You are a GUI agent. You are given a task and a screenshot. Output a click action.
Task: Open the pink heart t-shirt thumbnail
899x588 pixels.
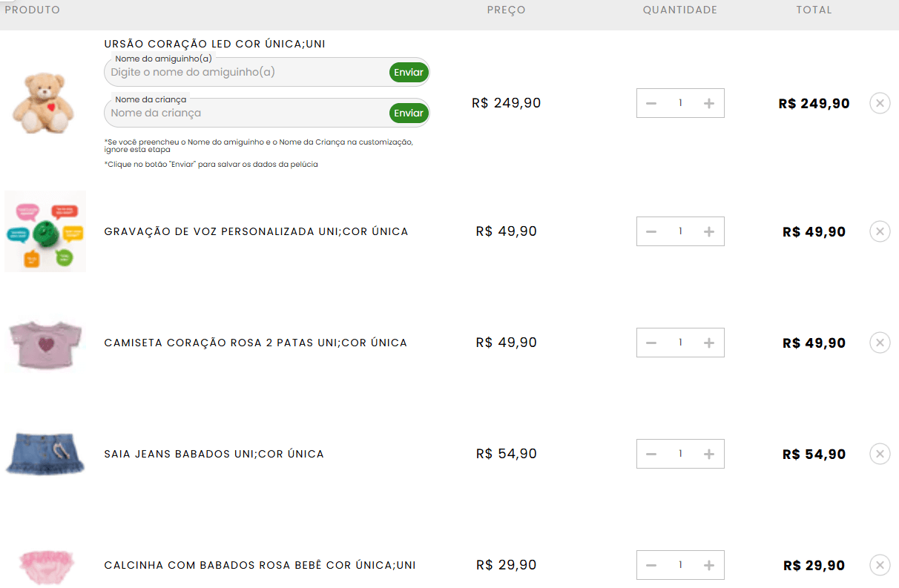[45, 343]
